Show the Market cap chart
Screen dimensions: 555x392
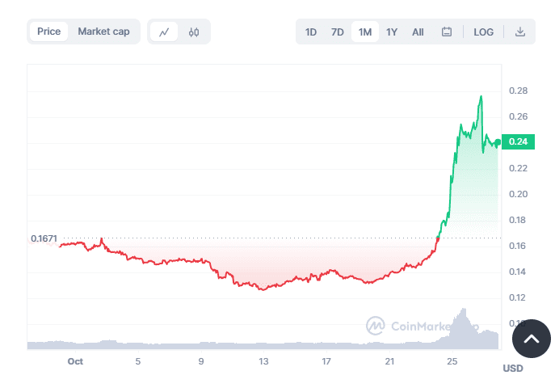103,32
